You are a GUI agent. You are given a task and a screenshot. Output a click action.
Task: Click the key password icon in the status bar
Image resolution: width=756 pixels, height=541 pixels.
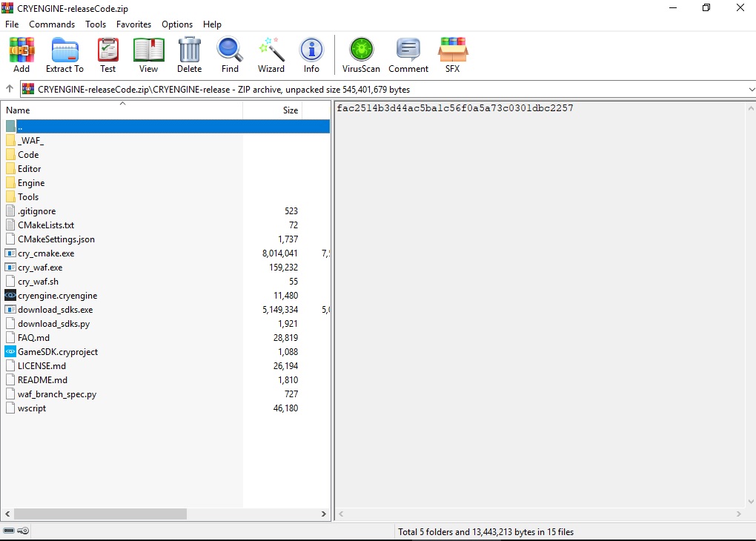(x=23, y=531)
